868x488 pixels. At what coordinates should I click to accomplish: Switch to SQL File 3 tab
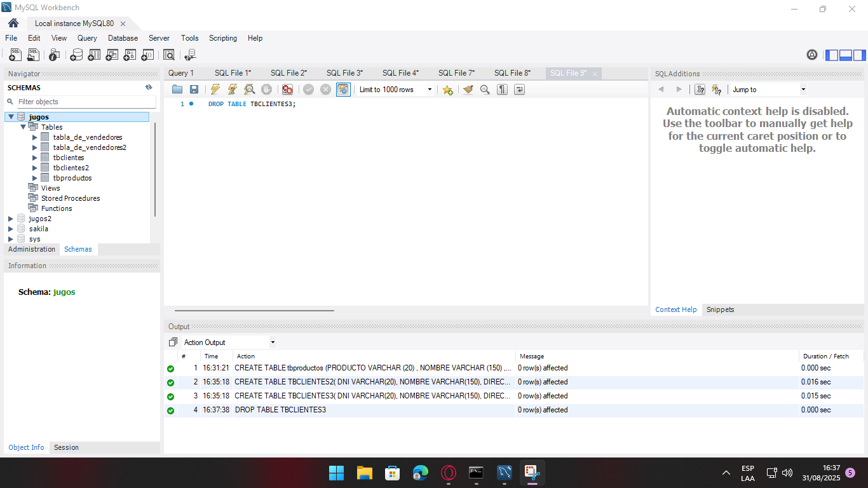344,73
